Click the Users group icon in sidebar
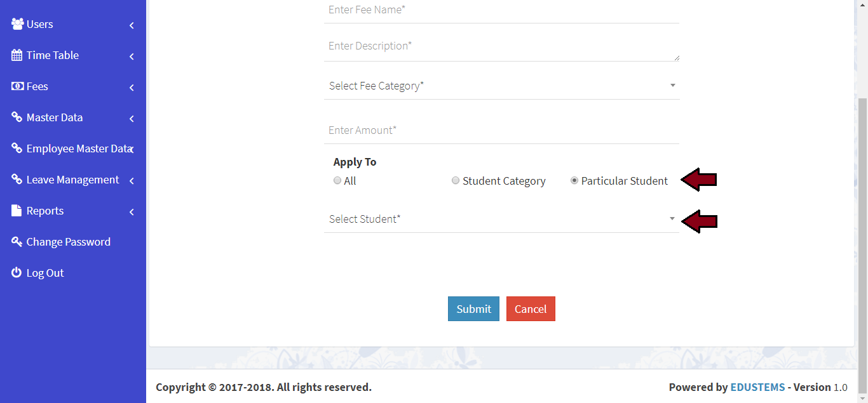Image resolution: width=868 pixels, height=403 pixels. (x=17, y=24)
